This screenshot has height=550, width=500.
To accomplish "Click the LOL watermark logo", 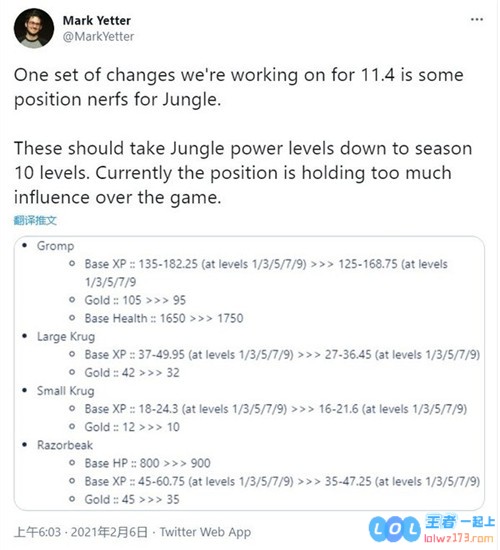I will coord(395,529).
